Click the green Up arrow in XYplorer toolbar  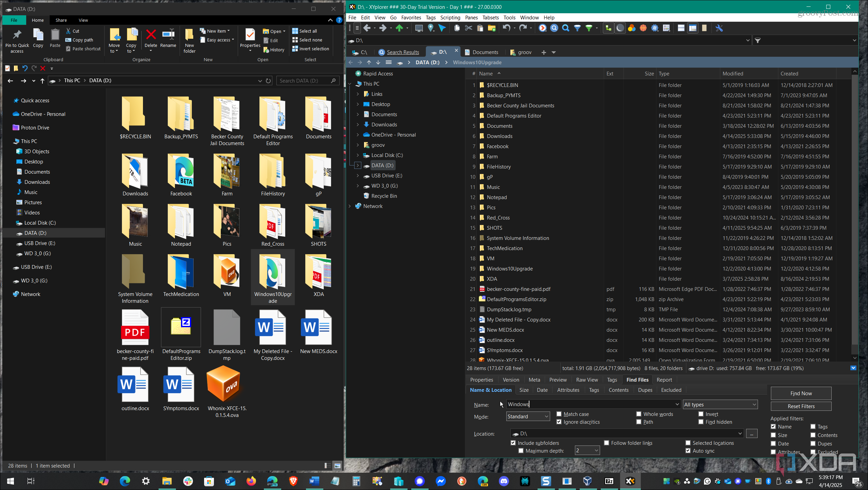(x=399, y=28)
